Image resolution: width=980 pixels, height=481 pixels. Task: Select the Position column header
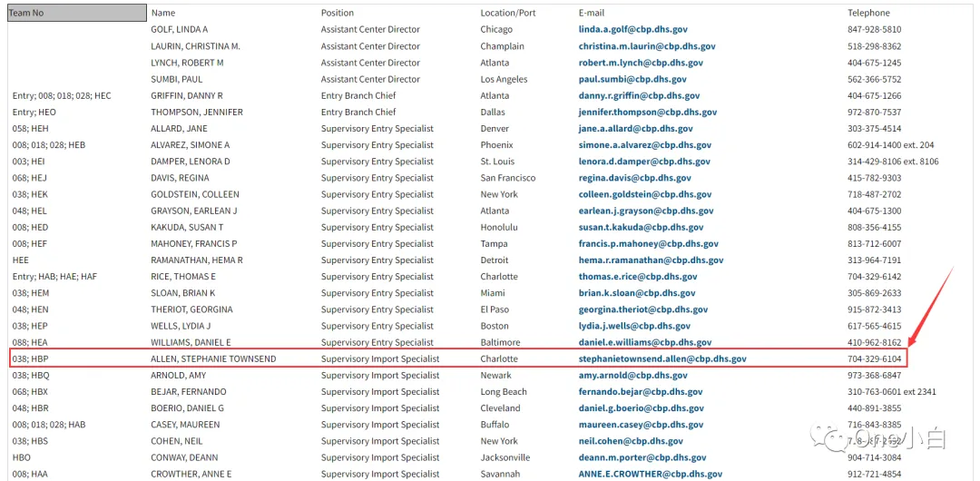click(338, 13)
